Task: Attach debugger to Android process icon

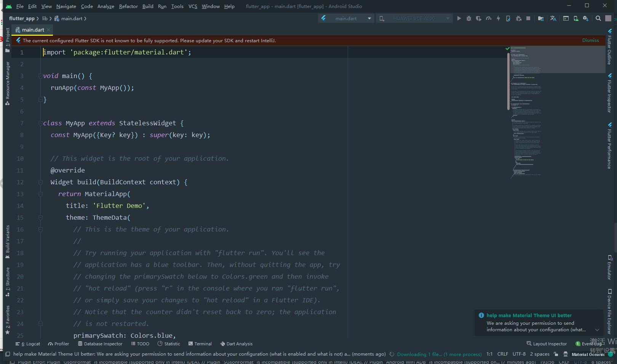Action: tap(518, 18)
